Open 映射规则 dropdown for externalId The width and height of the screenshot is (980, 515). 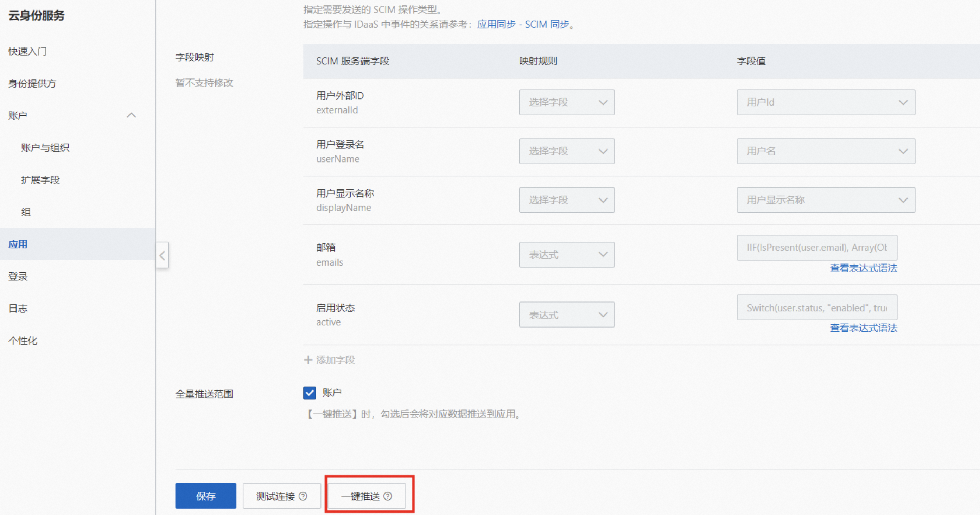(x=566, y=102)
